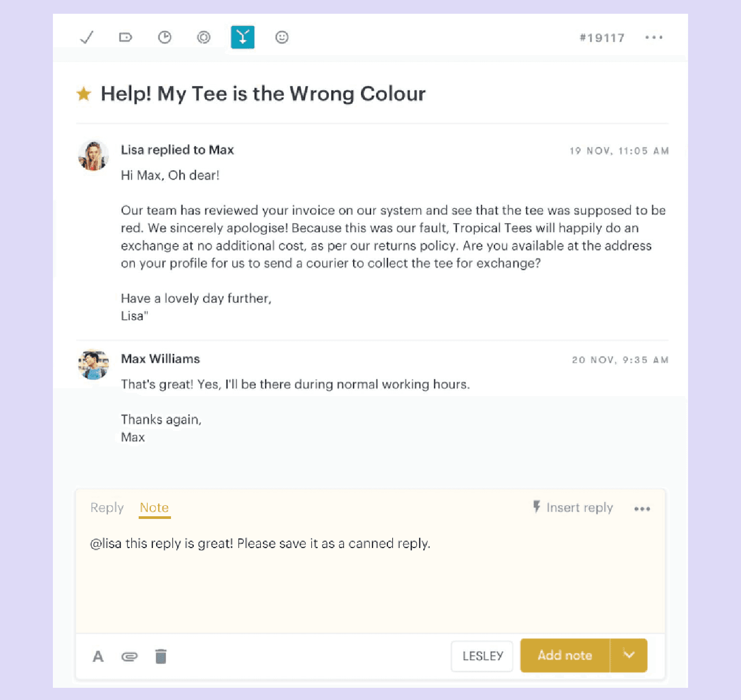Toggle the star on the ticket subject

84,93
